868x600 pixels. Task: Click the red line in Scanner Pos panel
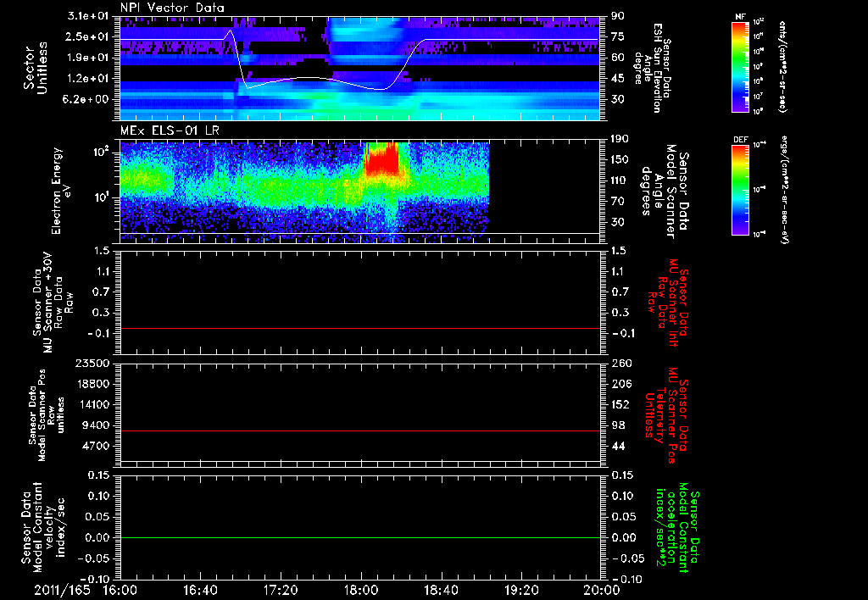359,431
